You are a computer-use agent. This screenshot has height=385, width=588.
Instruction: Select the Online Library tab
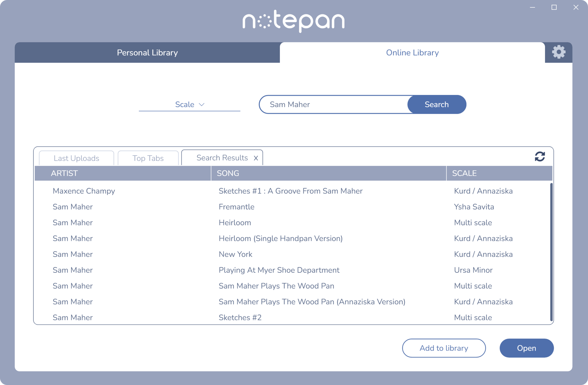pos(412,53)
